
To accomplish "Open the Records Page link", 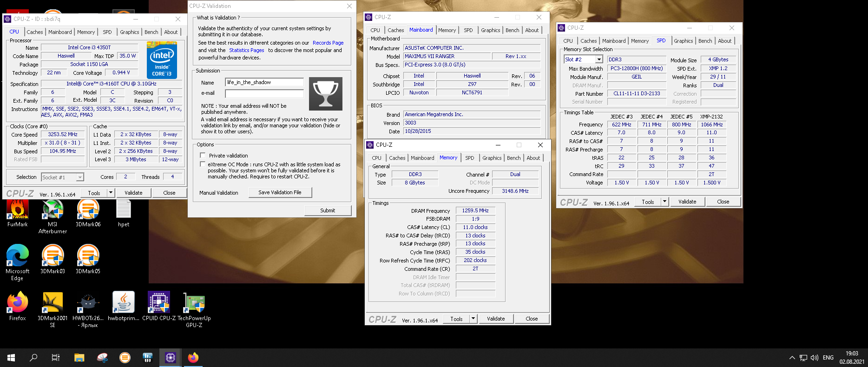I will pos(328,43).
